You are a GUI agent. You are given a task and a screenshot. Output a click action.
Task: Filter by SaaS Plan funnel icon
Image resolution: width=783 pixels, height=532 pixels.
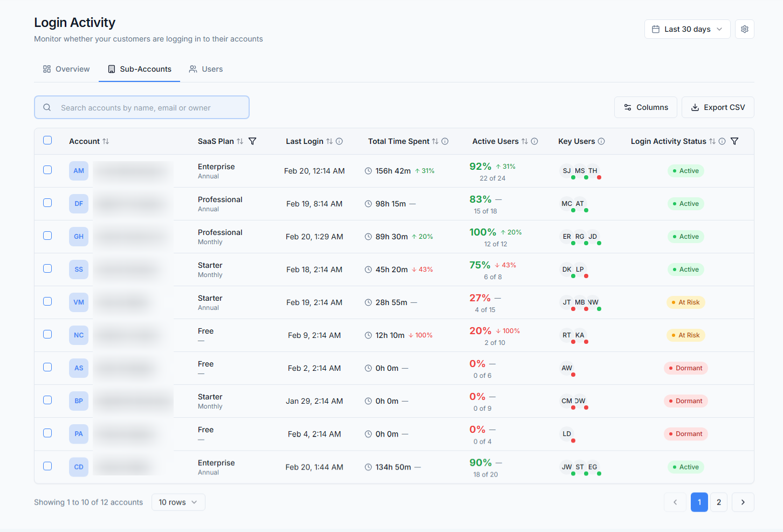point(252,141)
